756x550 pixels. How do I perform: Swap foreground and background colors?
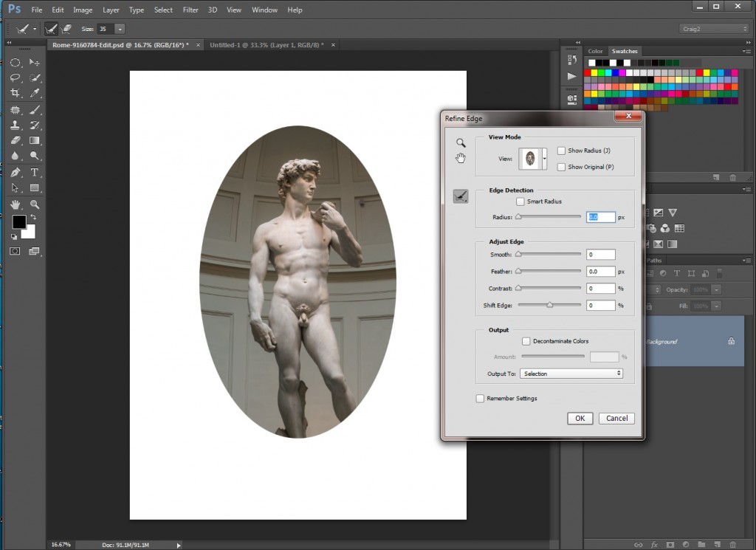coord(33,217)
